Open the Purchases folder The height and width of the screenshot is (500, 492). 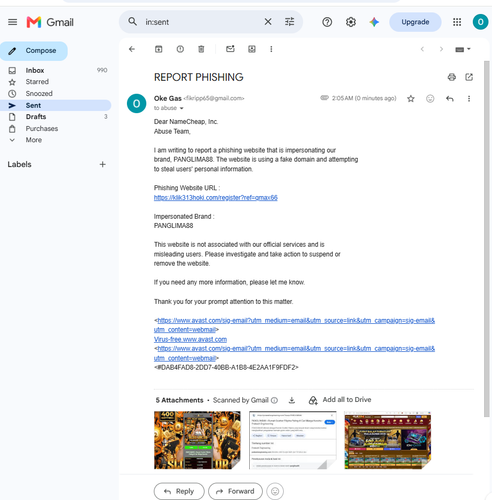coord(55,129)
